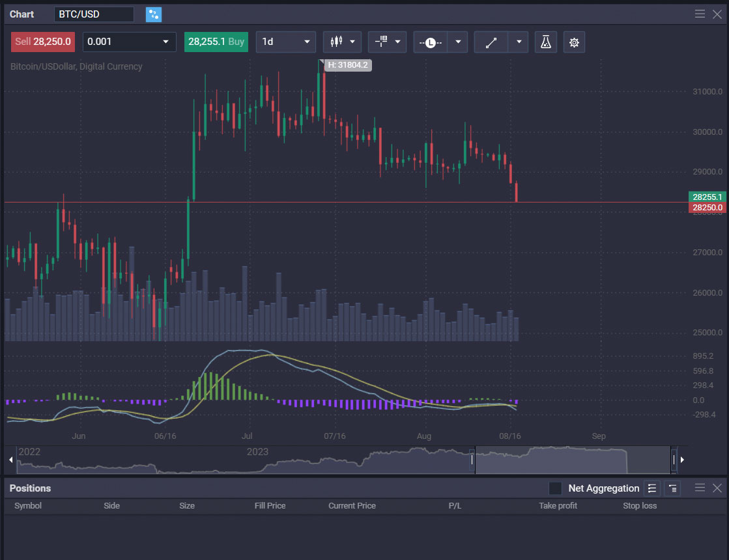Open the Chart panel hamburger menu
Viewport: 729px width, 560px height.
tap(700, 14)
